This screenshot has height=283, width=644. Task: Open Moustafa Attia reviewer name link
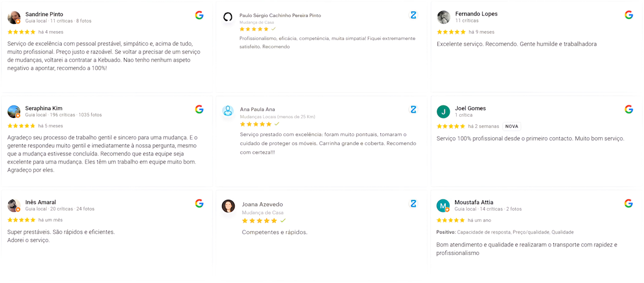tap(474, 202)
